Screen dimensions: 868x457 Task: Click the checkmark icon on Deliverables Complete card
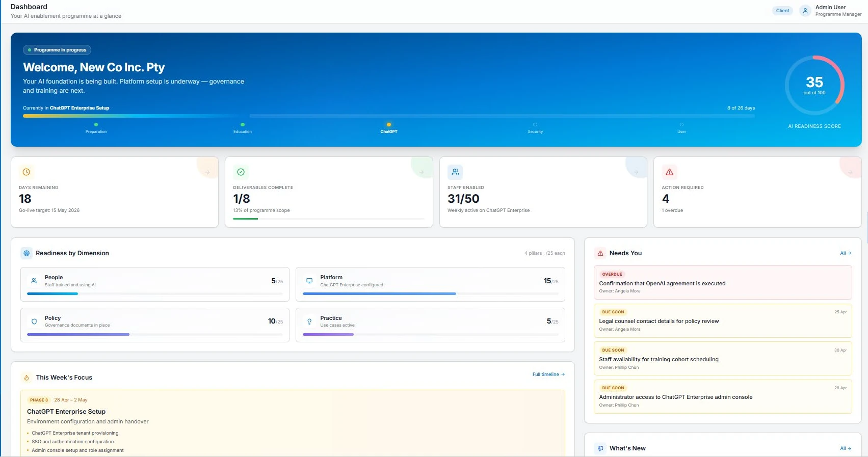[241, 172]
